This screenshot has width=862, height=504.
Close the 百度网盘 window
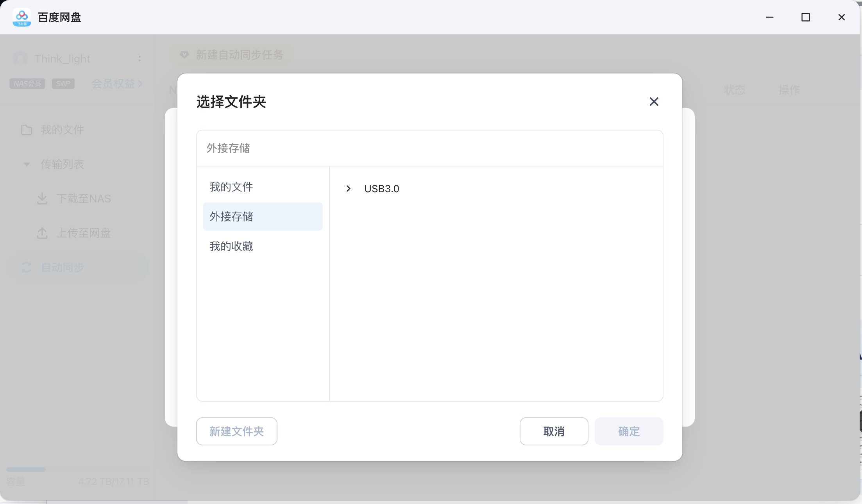[x=842, y=17]
